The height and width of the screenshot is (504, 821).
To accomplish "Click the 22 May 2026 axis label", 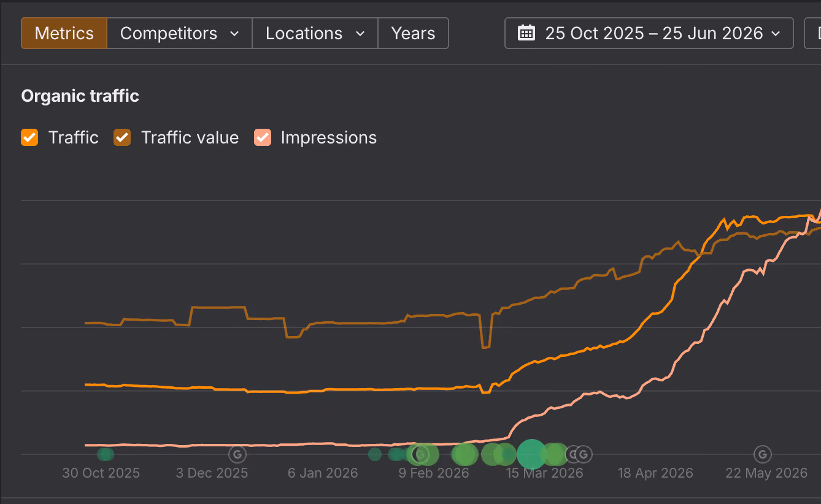I will click(x=766, y=473).
